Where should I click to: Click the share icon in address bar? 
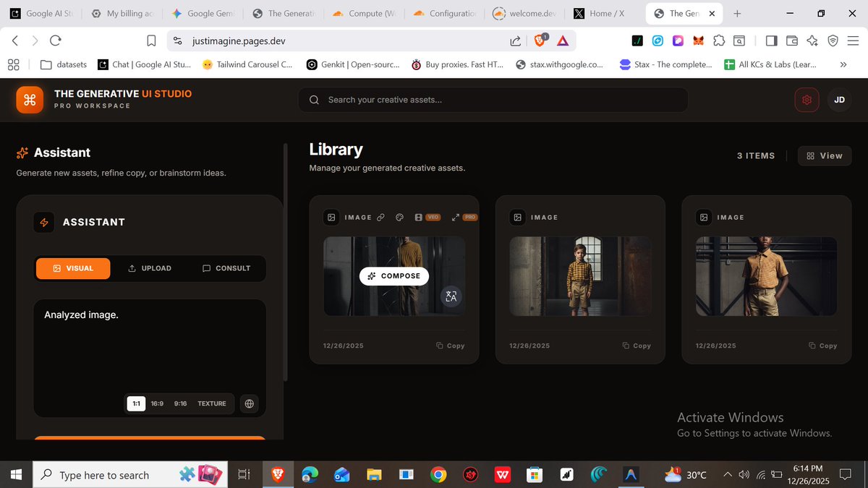pos(516,41)
